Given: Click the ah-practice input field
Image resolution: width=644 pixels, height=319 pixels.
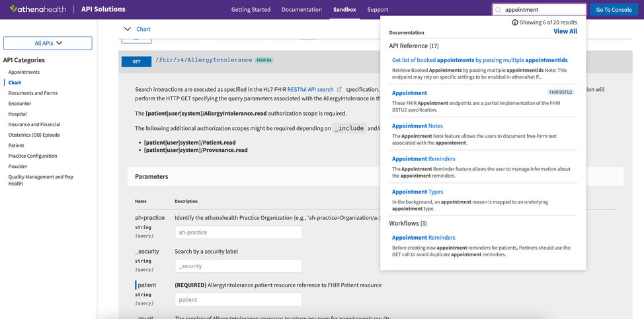Looking at the screenshot, I should pos(238,232).
